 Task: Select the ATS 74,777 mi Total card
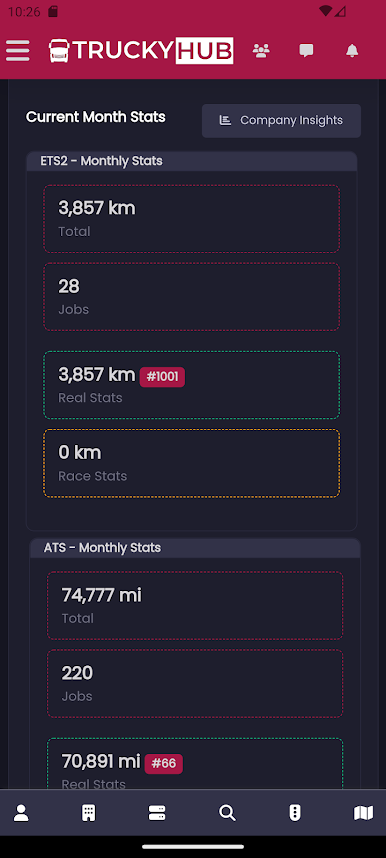(195, 606)
